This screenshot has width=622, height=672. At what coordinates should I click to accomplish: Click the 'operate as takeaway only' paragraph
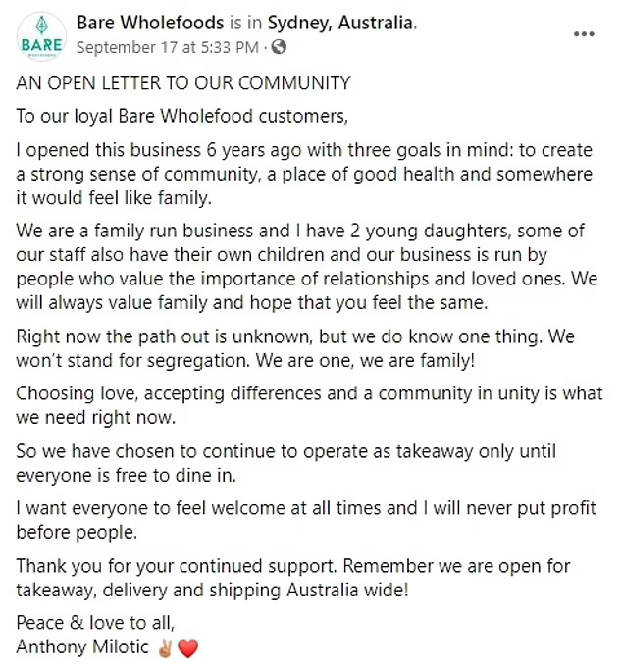(285, 463)
